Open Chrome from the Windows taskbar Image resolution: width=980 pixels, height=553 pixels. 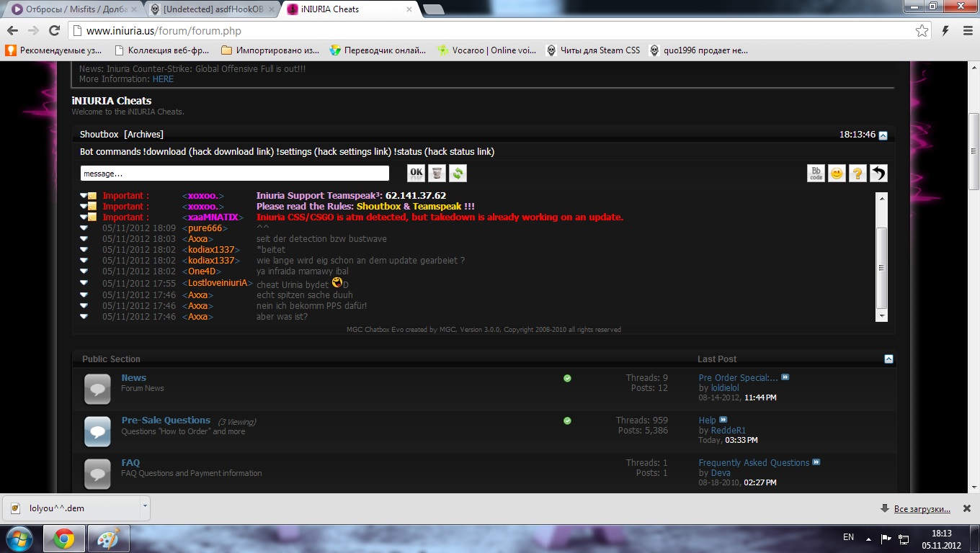(x=64, y=539)
